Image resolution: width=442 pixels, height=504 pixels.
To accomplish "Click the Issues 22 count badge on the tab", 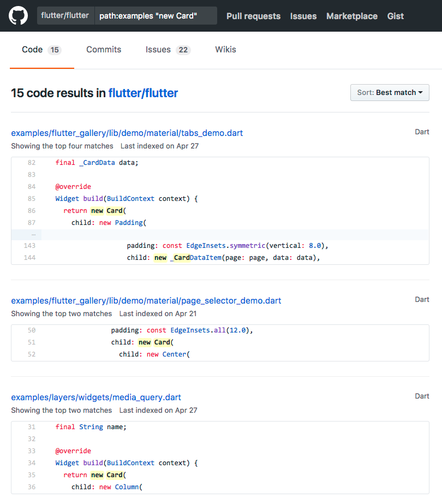I will point(182,50).
